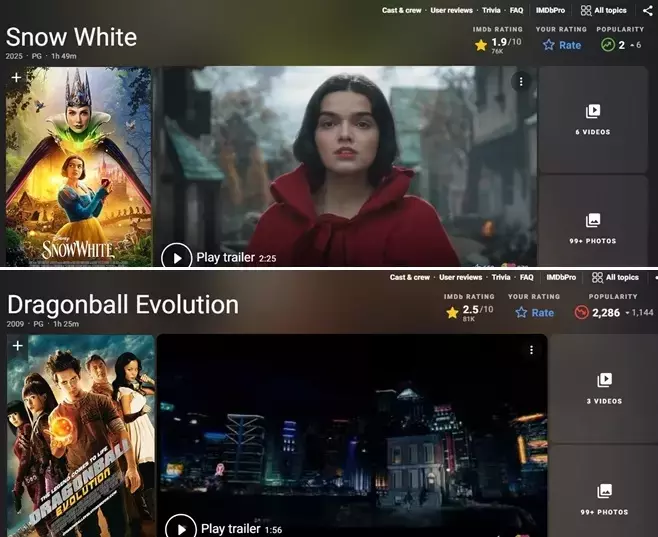Open Trivia for Snow White
658x537 pixels.
[x=491, y=10]
